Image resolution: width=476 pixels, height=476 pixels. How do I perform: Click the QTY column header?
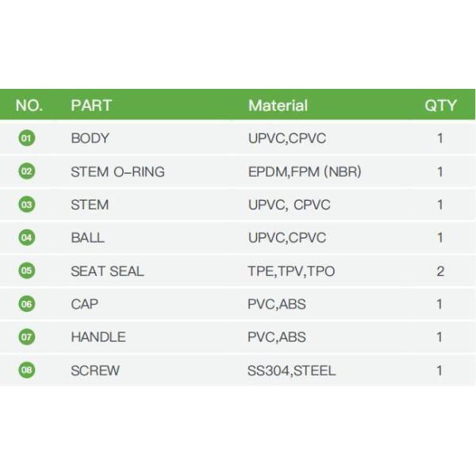(x=440, y=106)
